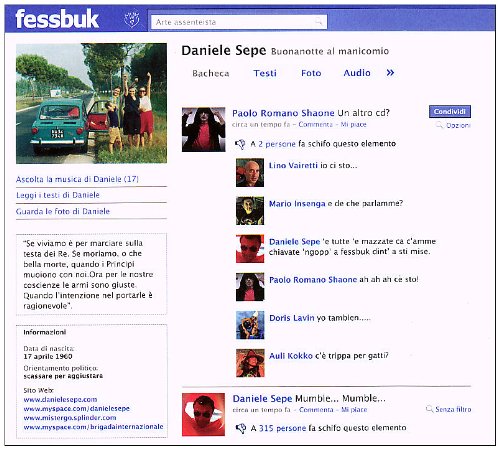This screenshot has height=450, width=500.
Task: Click the search field with "Arte assenteista"
Action: click(x=239, y=22)
